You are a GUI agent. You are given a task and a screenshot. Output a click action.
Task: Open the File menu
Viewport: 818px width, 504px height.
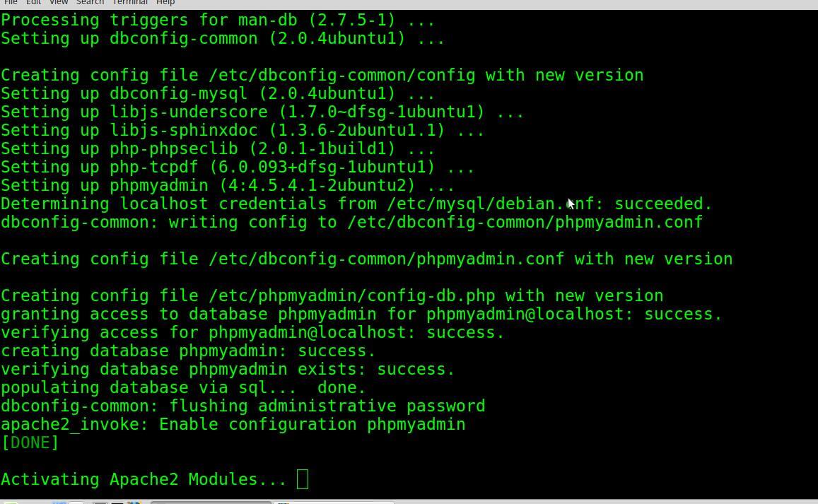(x=11, y=3)
